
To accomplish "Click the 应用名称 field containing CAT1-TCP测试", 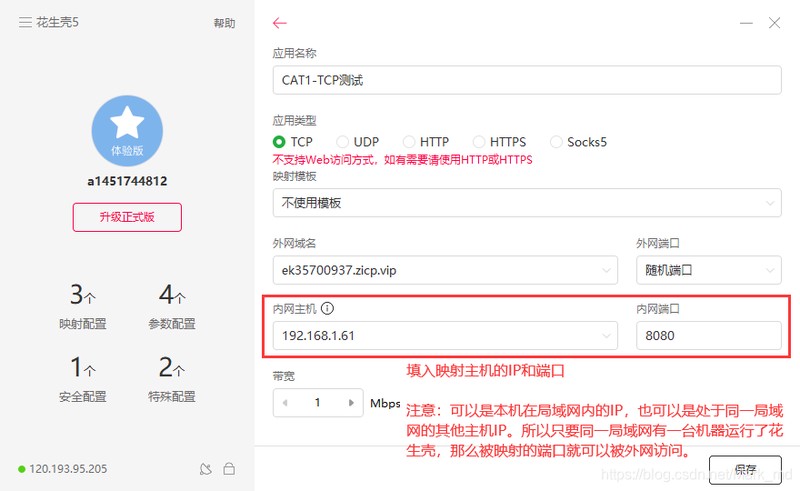I will (527, 80).
